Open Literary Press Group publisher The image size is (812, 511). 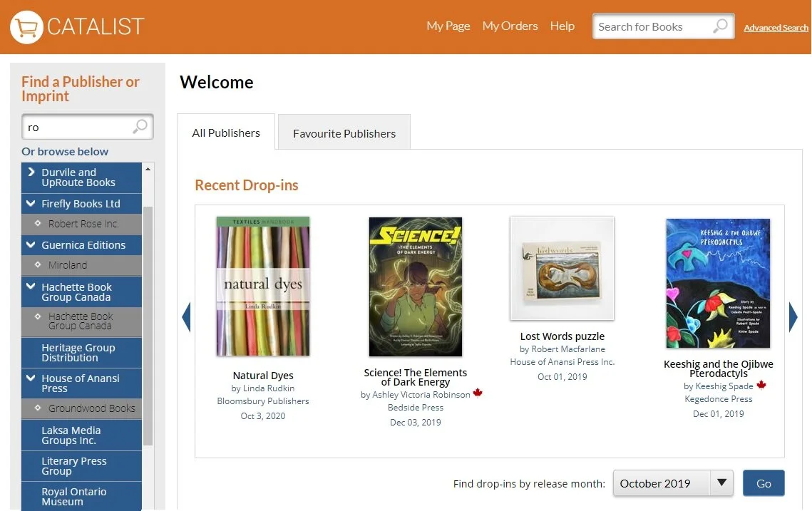click(x=81, y=466)
